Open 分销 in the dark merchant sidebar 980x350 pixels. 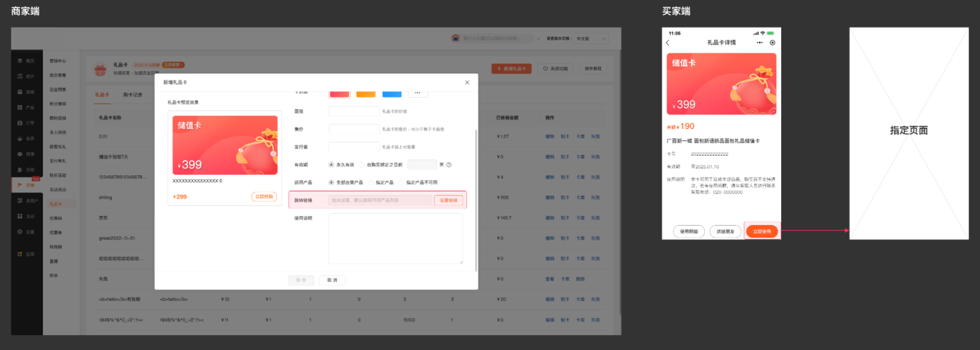tap(26, 170)
